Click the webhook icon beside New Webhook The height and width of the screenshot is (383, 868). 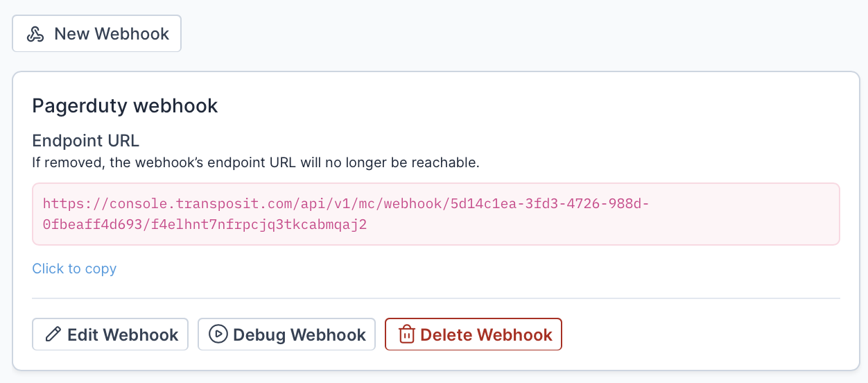click(x=35, y=34)
